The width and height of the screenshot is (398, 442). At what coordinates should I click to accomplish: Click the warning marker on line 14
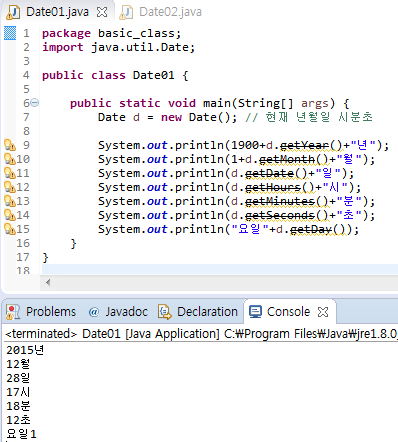pos(10,215)
